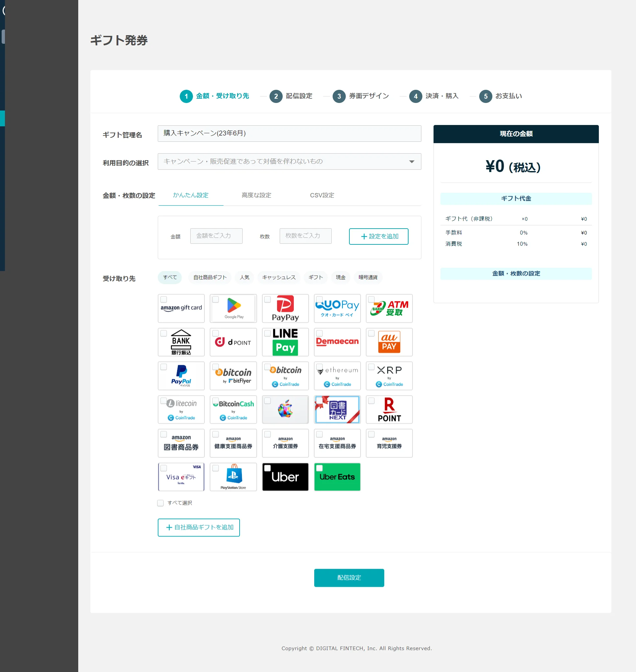Select the PlayStation Store tile

(233, 477)
